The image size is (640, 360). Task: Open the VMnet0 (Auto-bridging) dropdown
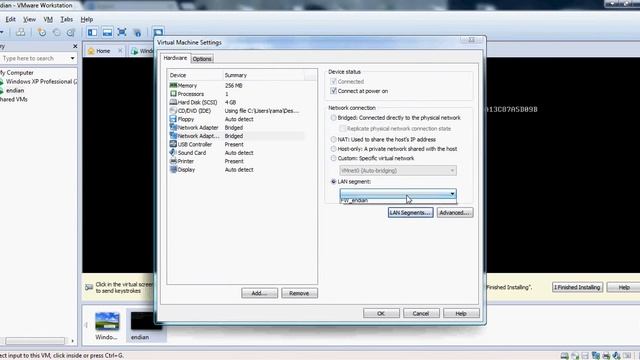pos(398,171)
